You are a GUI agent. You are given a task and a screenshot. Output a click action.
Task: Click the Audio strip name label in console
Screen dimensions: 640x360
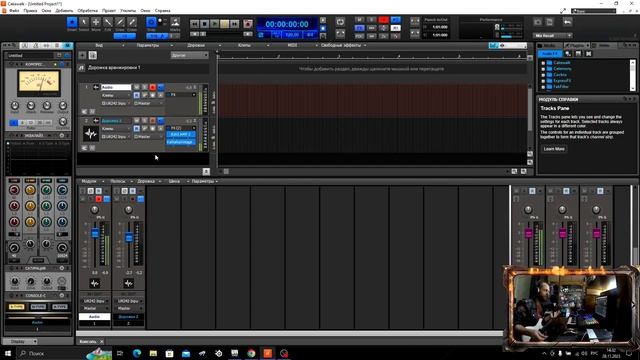coord(94,316)
